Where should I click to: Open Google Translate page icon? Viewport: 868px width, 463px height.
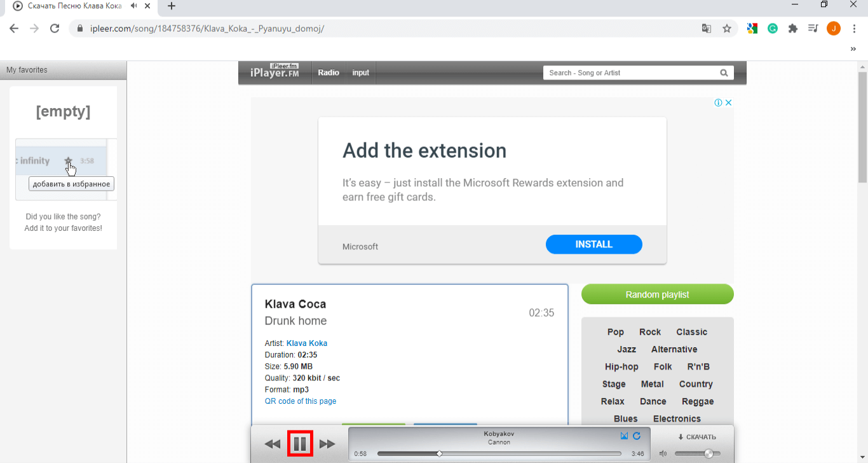tap(706, 29)
